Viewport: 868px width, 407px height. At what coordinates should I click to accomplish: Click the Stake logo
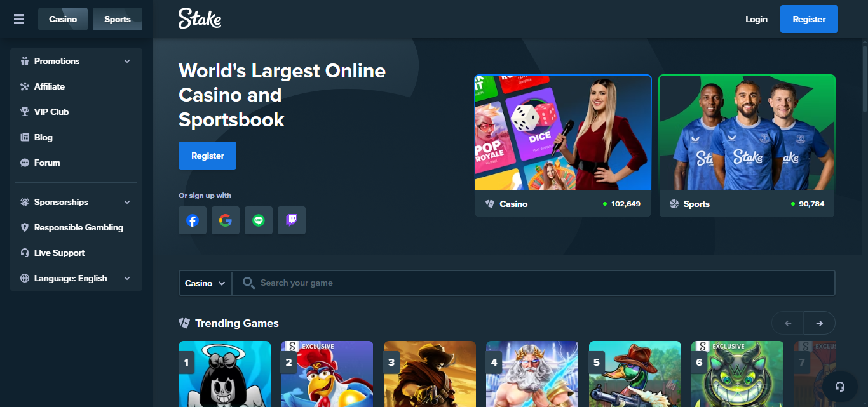coord(200,19)
